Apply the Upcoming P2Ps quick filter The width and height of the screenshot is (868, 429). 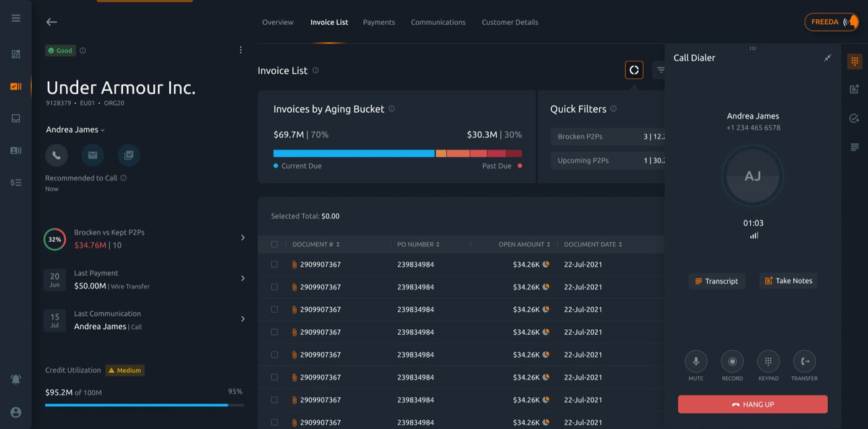coord(608,161)
